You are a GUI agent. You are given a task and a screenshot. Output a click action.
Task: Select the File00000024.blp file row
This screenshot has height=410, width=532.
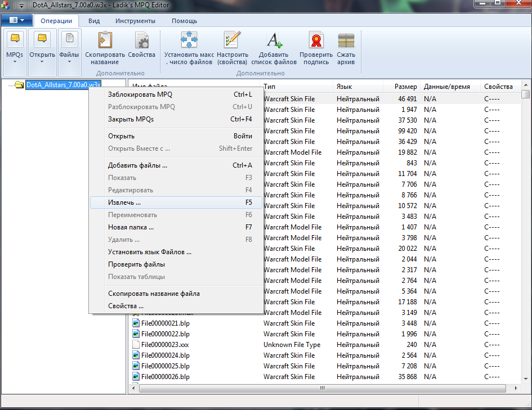click(325, 355)
